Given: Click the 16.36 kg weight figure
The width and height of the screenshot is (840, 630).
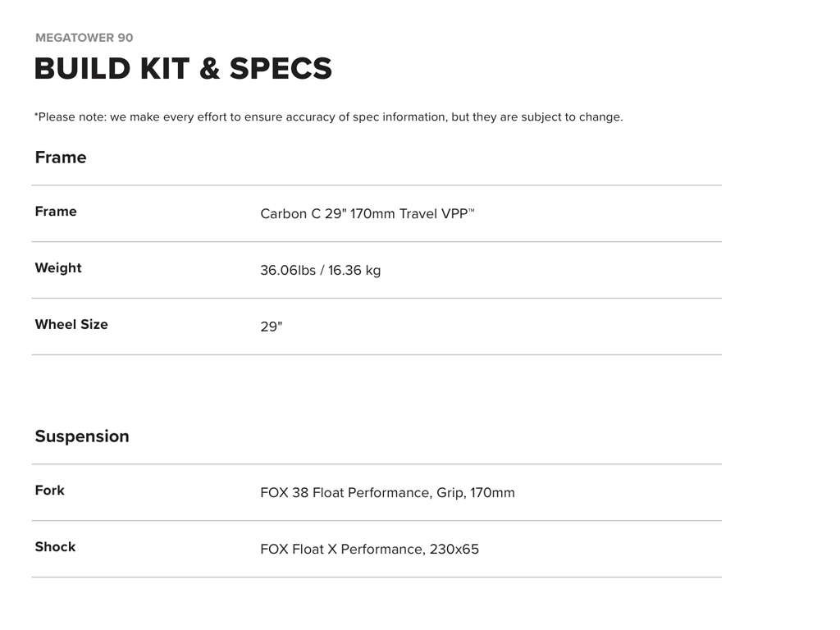Looking at the screenshot, I should (354, 271).
